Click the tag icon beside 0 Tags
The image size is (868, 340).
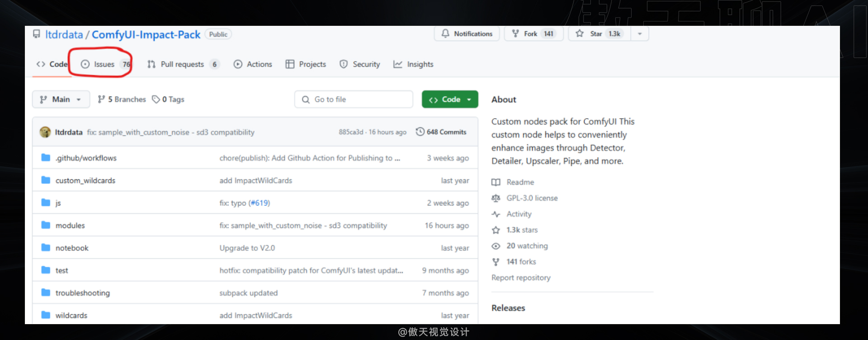(x=156, y=99)
